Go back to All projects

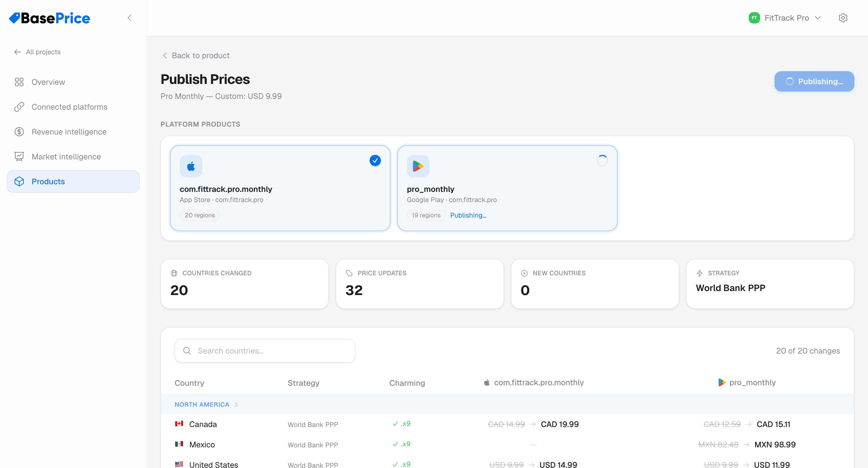point(37,52)
